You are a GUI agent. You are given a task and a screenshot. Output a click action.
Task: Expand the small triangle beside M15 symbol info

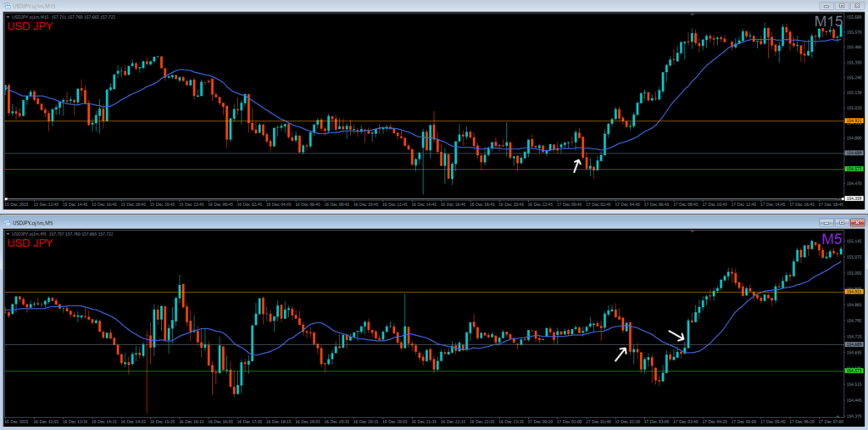pos(7,16)
